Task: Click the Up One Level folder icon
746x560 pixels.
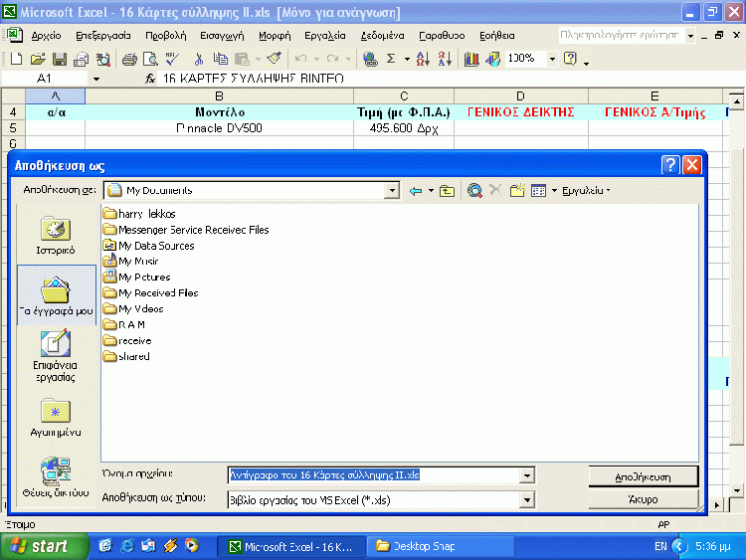Action: tap(447, 191)
